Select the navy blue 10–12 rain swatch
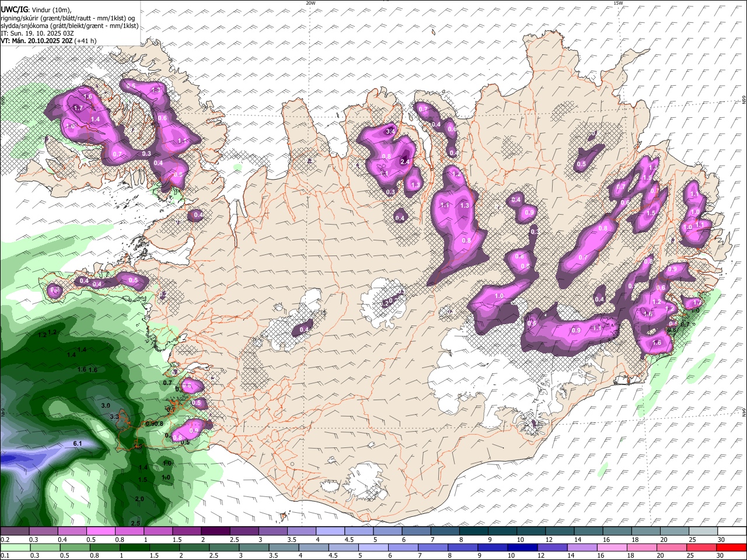Image resolution: width=747 pixels, height=560 pixels. click(522, 547)
